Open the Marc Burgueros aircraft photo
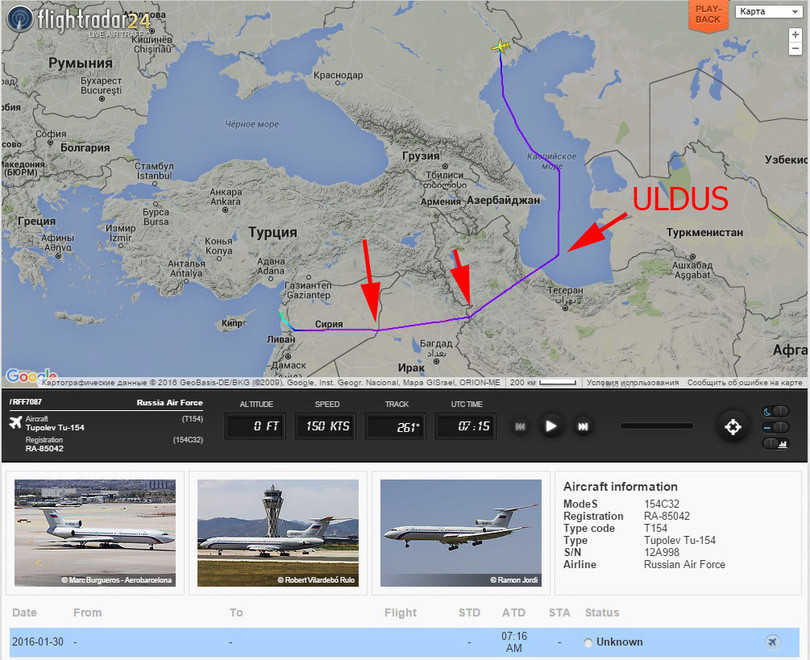This screenshot has width=810, height=660. point(95,533)
